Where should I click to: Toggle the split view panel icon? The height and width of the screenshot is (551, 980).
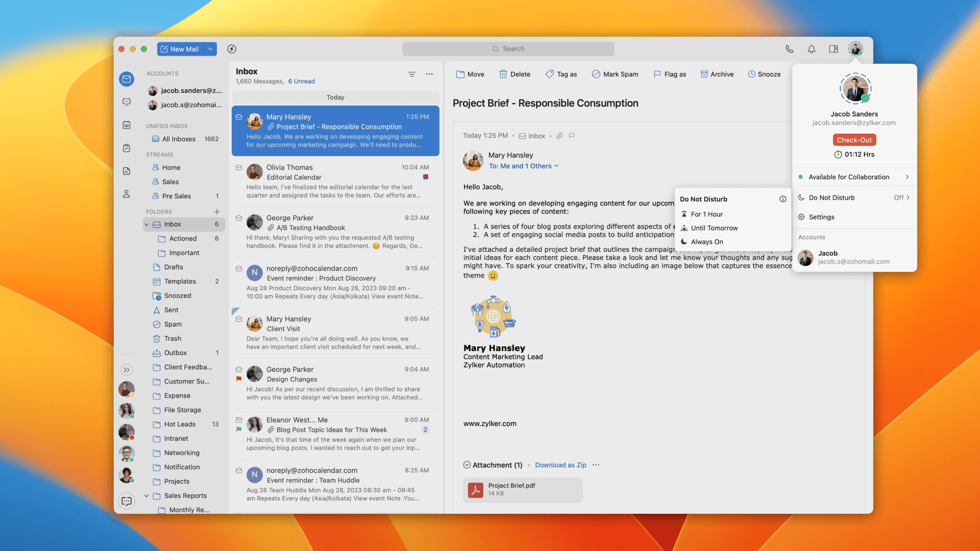click(x=833, y=49)
